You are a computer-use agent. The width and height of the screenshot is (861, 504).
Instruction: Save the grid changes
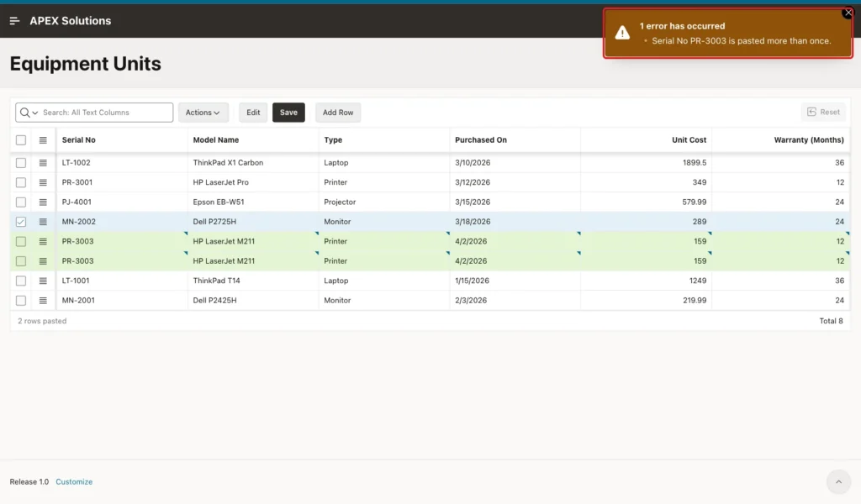click(x=288, y=113)
